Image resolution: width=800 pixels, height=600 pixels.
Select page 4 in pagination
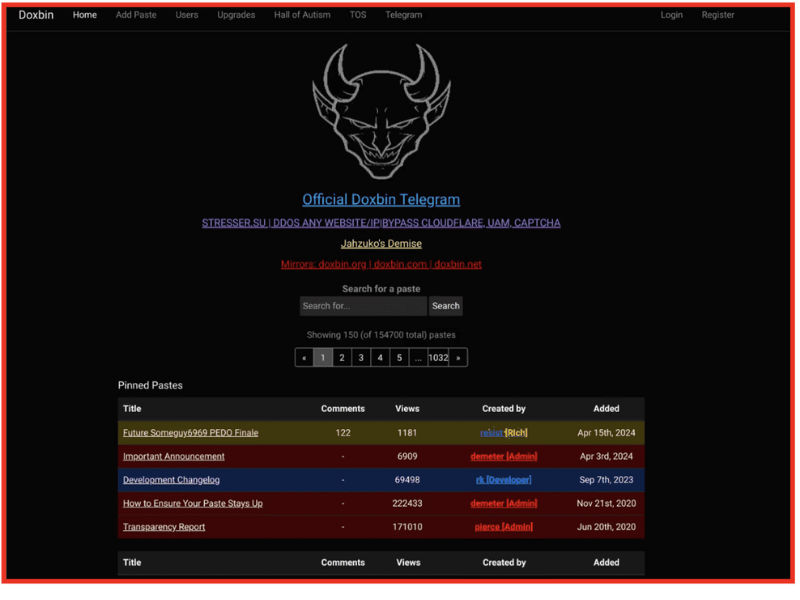pos(380,358)
